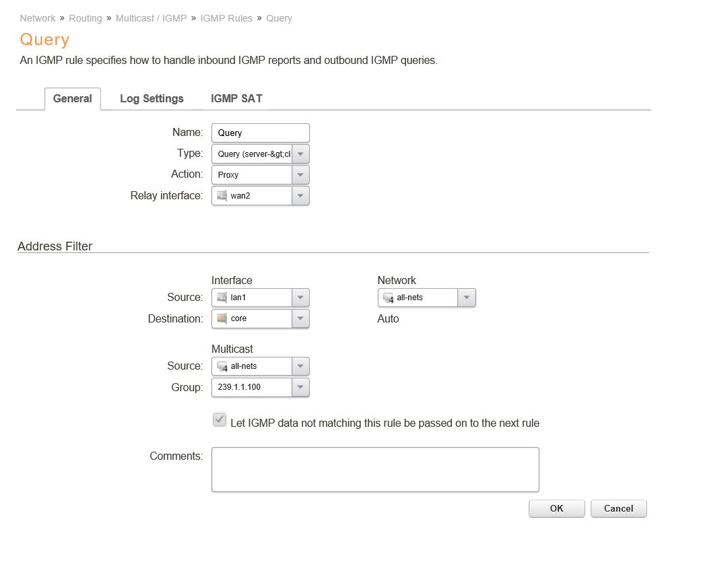Click the Auto text beside Destination
This screenshot has height=583, width=728.
(388, 318)
